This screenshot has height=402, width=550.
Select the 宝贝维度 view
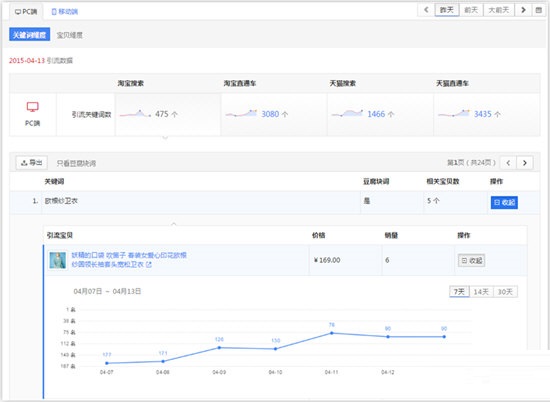pos(69,35)
